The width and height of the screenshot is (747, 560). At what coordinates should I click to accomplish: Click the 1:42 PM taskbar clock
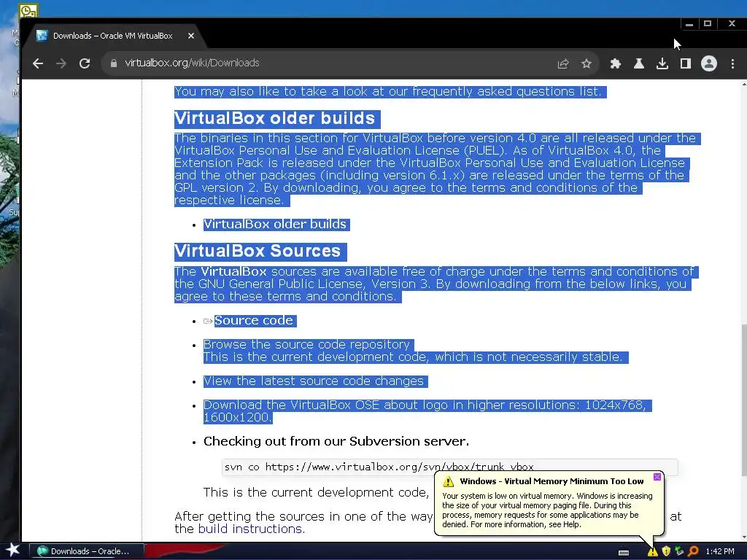[720, 551]
